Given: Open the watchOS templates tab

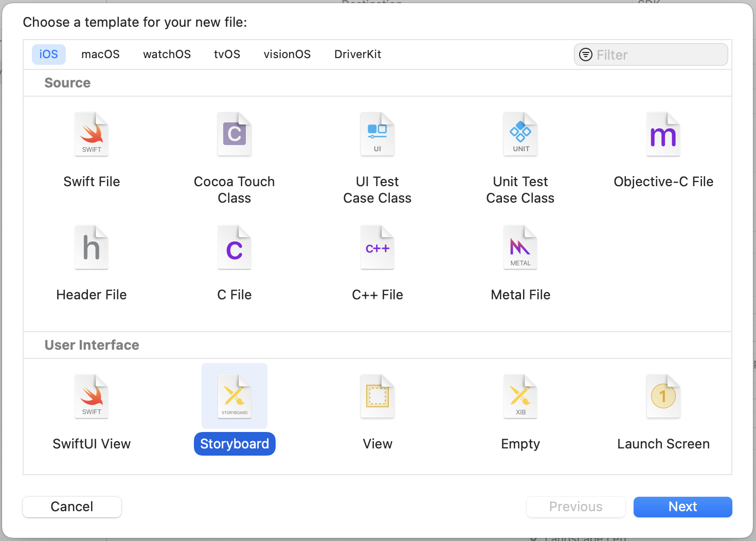Looking at the screenshot, I should click(167, 55).
